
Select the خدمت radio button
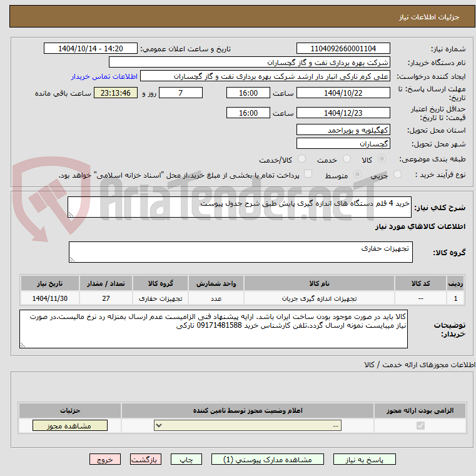click(x=347, y=159)
